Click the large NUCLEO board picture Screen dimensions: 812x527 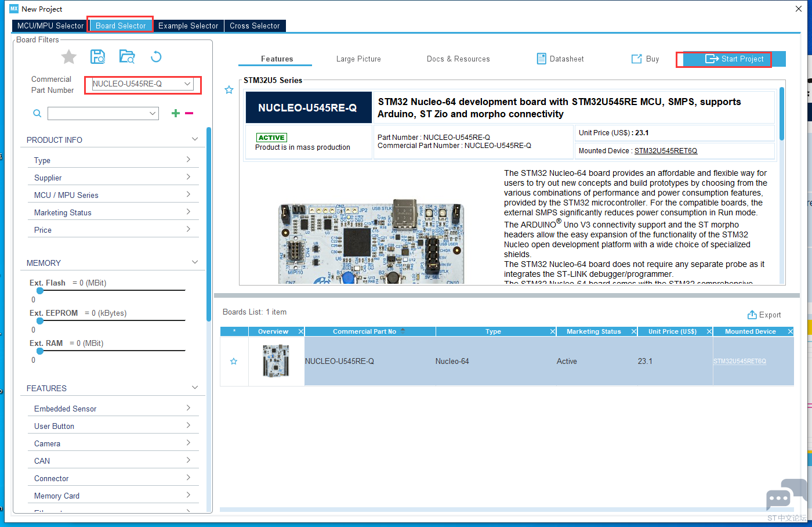(x=371, y=241)
